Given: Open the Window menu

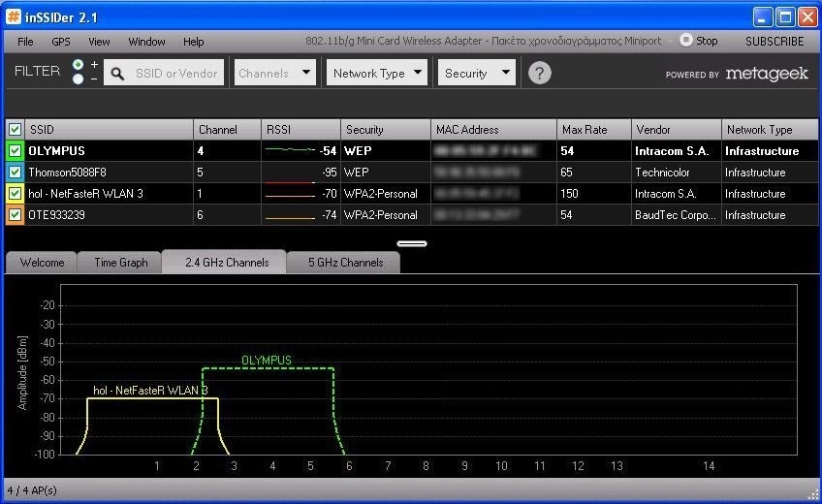Looking at the screenshot, I should [146, 42].
